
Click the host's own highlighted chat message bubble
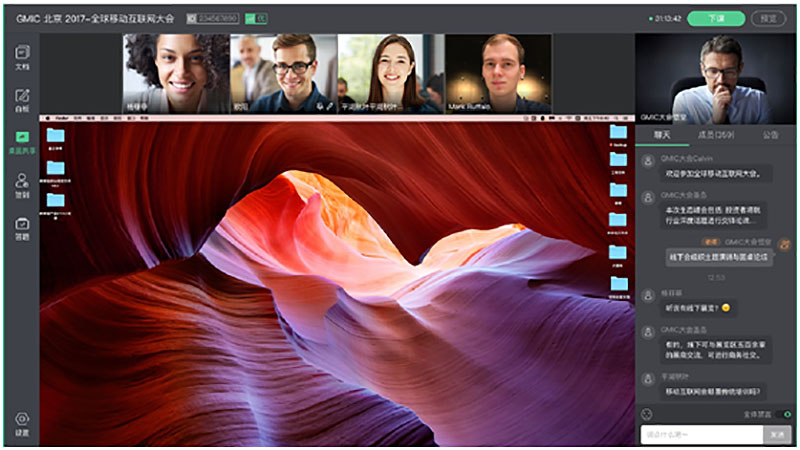point(719,257)
